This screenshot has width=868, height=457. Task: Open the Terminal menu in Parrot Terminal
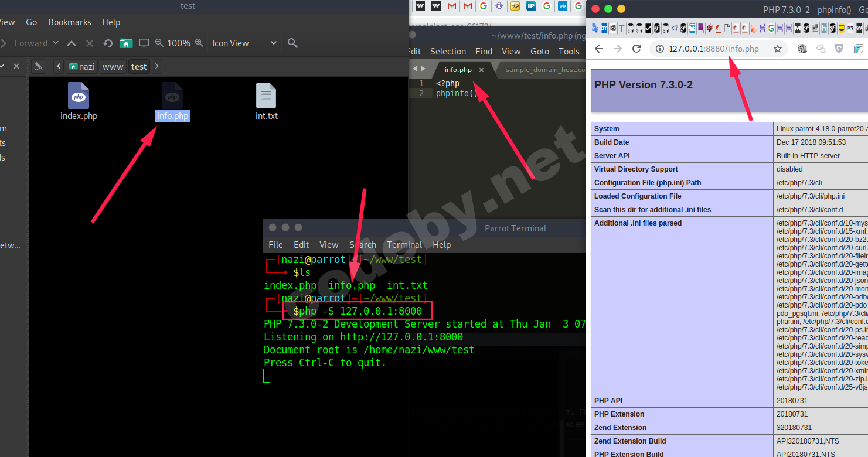click(404, 245)
